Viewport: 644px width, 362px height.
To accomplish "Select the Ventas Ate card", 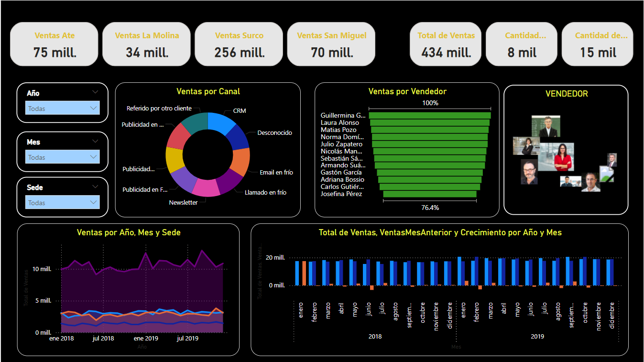I will coord(54,44).
